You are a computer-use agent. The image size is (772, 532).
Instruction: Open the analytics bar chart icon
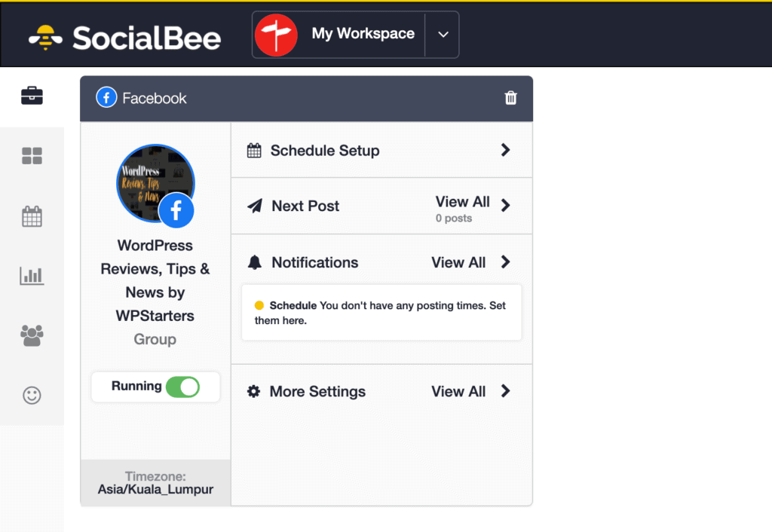coord(32,276)
